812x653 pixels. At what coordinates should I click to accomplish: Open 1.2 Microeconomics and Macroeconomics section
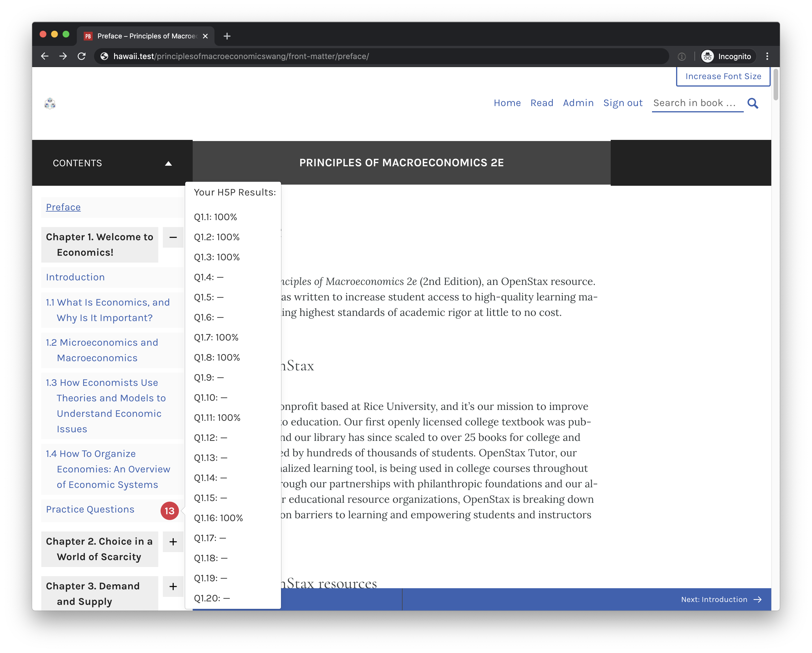pyautogui.click(x=102, y=350)
